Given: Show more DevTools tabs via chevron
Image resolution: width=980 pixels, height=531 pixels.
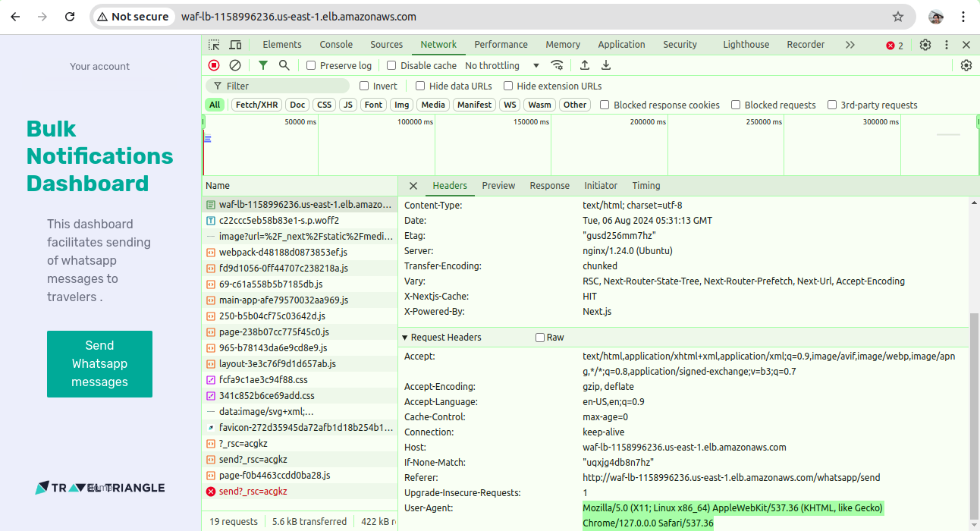Looking at the screenshot, I should pos(850,45).
